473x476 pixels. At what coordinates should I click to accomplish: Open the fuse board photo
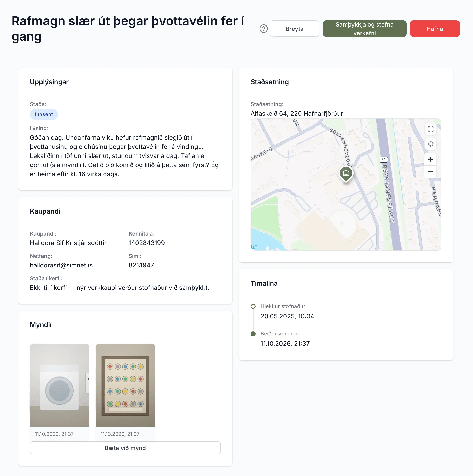(x=125, y=385)
